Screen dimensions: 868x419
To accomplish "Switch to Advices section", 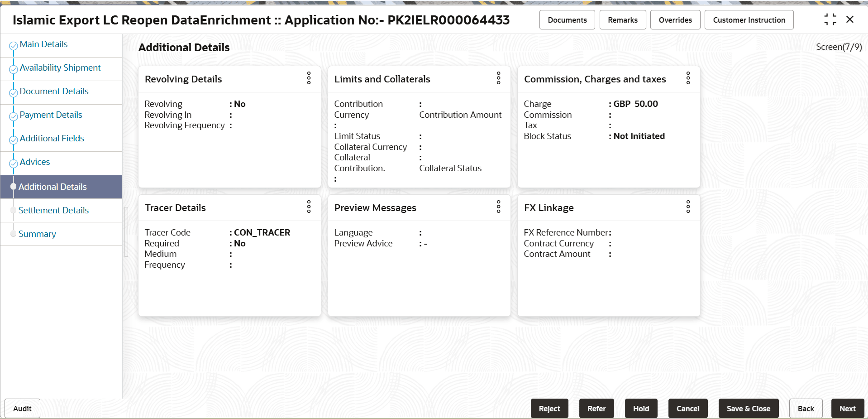I will (35, 162).
